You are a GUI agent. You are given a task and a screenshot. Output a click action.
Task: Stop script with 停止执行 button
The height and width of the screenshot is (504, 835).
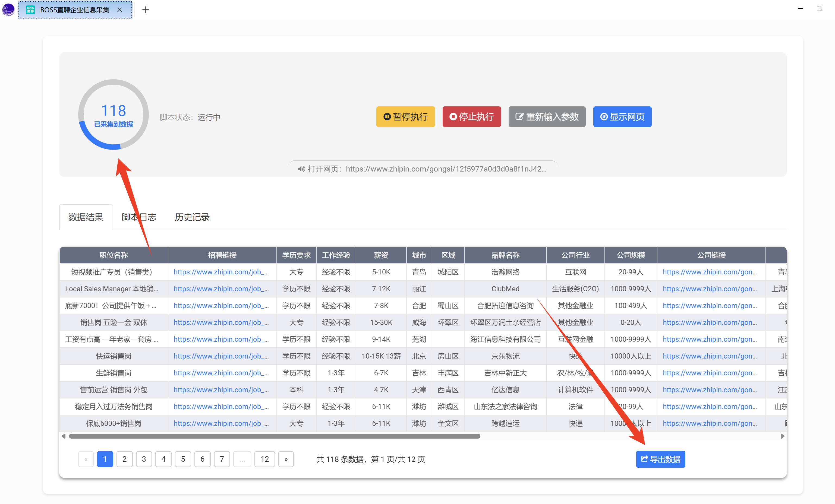(x=472, y=117)
